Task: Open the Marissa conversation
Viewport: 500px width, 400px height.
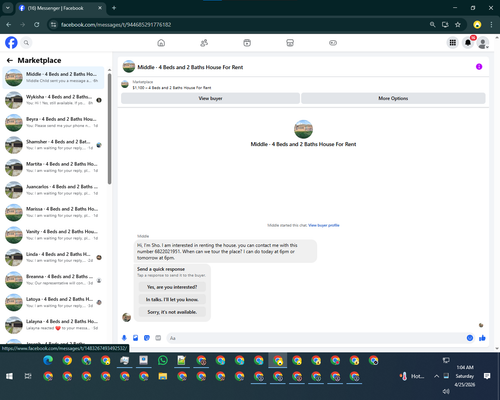Action: (53, 212)
